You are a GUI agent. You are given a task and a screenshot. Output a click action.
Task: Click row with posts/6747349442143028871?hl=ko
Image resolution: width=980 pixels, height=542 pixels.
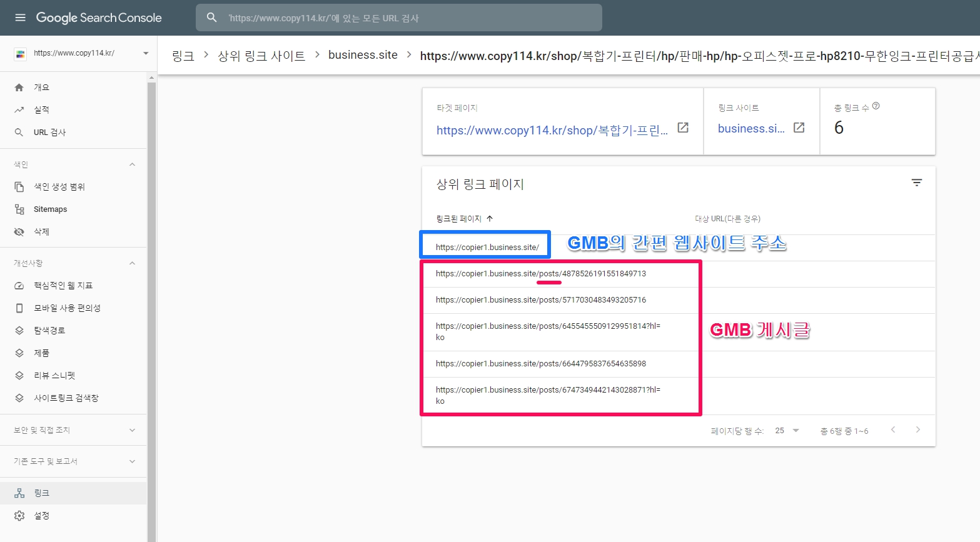(679, 396)
